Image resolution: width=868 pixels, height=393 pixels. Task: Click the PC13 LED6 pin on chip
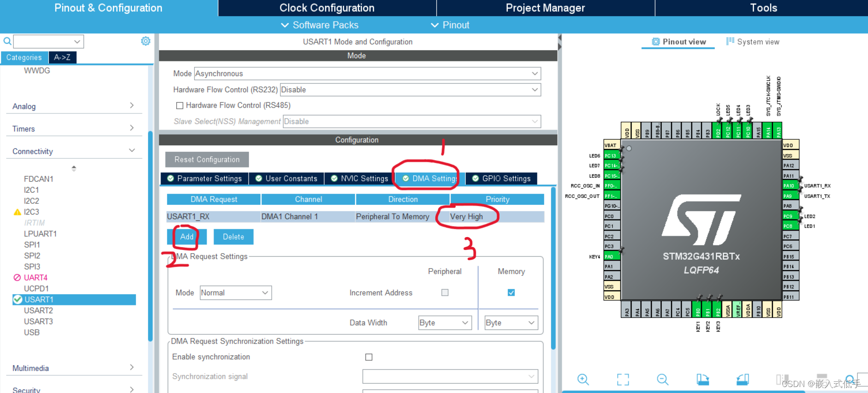coord(612,156)
